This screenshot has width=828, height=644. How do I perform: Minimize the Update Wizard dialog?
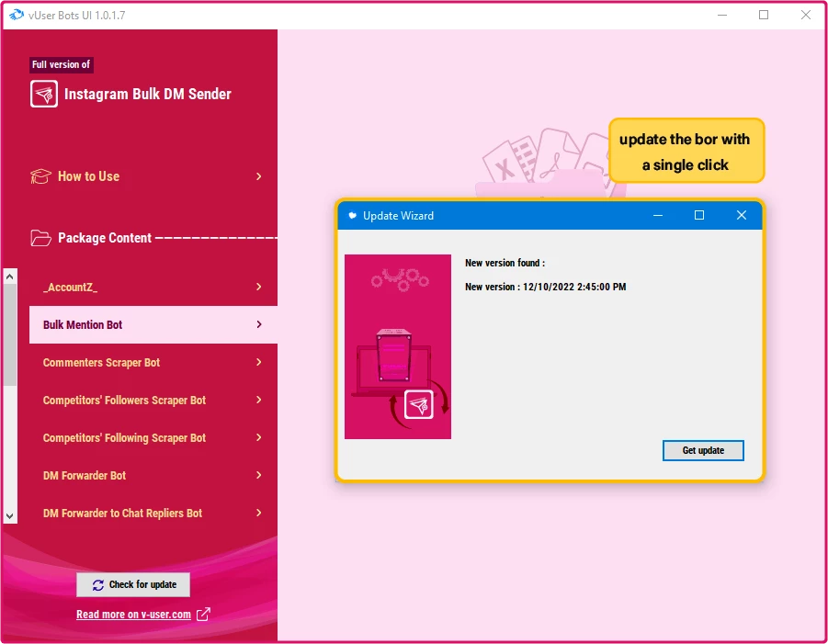pyautogui.click(x=658, y=215)
